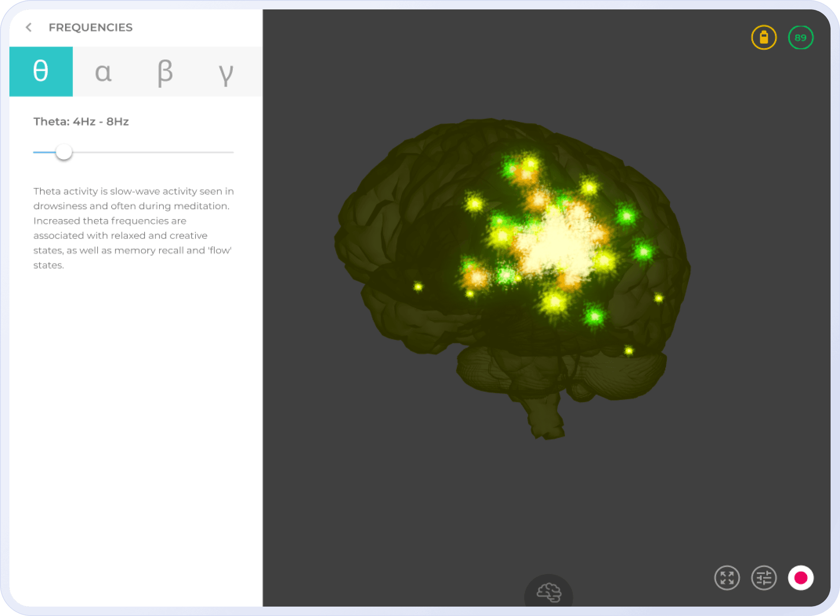
Task: Click the 'Theta: 4Hz - 8Hz' label
Action: tap(81, 121)
